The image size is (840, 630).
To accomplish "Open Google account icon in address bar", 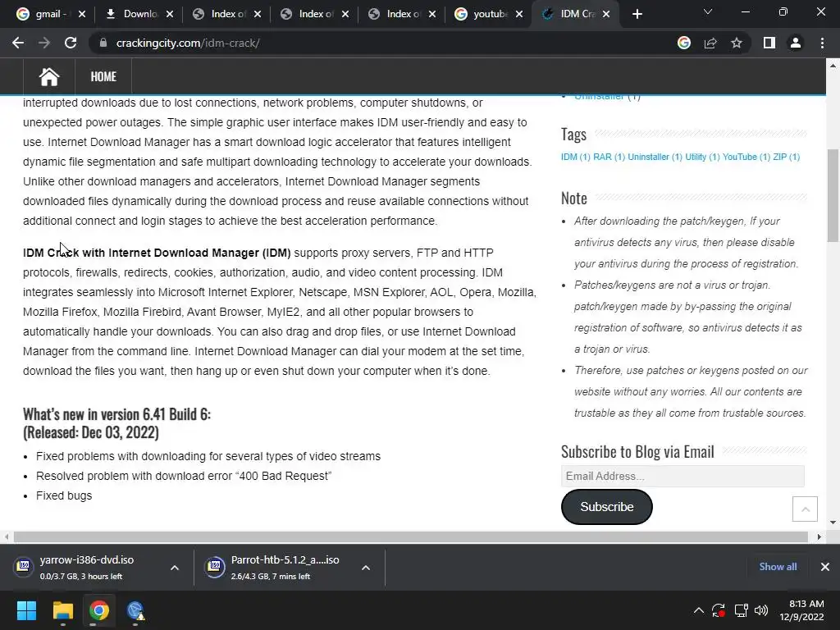I will (x=684, y=43).
